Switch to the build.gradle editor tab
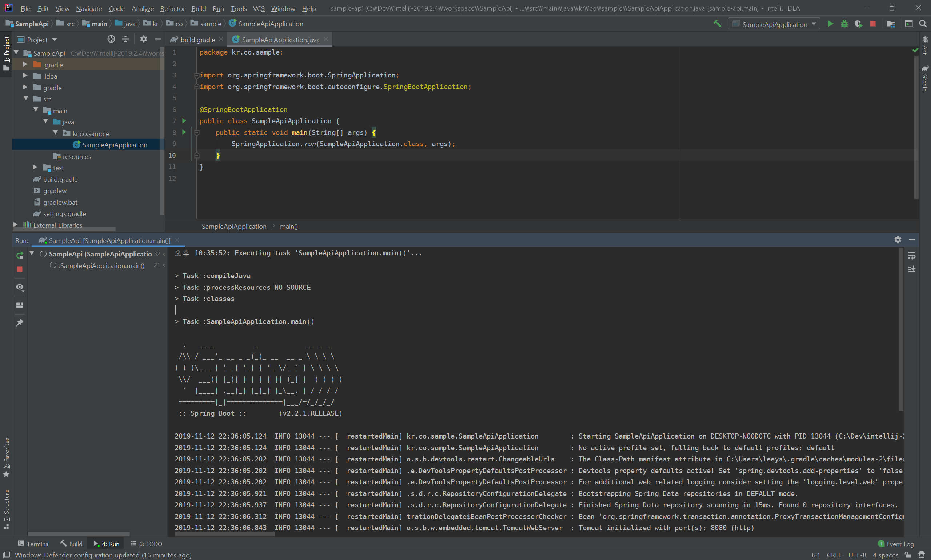The width and height of the screenshot is (931, 560). [197, 40]
